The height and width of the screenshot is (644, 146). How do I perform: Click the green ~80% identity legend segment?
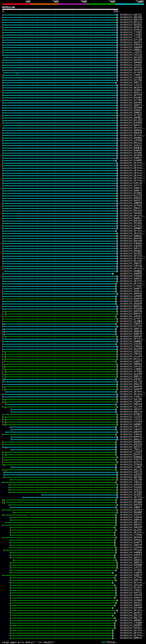point(101,4)
